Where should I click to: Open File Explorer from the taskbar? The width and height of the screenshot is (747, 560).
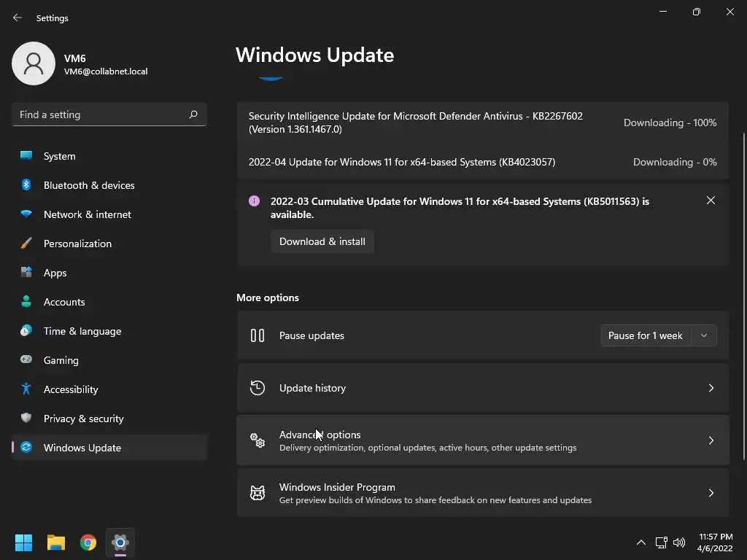[x=55, y=542]
